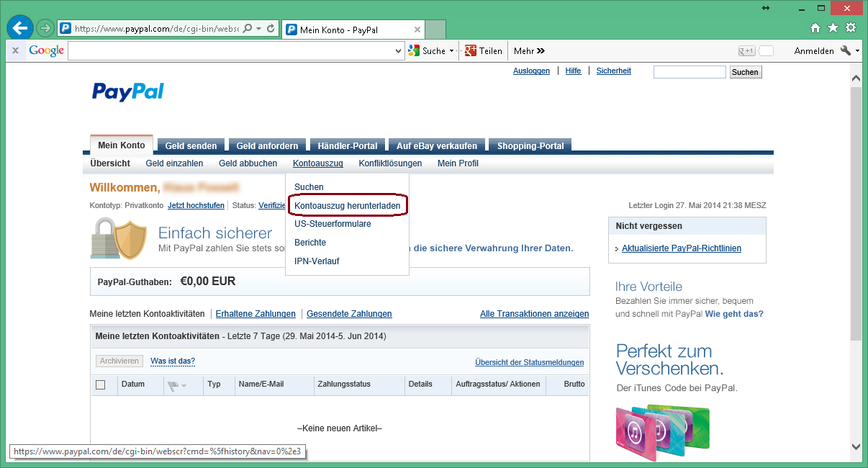Expand the Suche button dropdown arrow
Image resolution: width=868 pixels, height=468 pixels.
[x=451, y=51]
